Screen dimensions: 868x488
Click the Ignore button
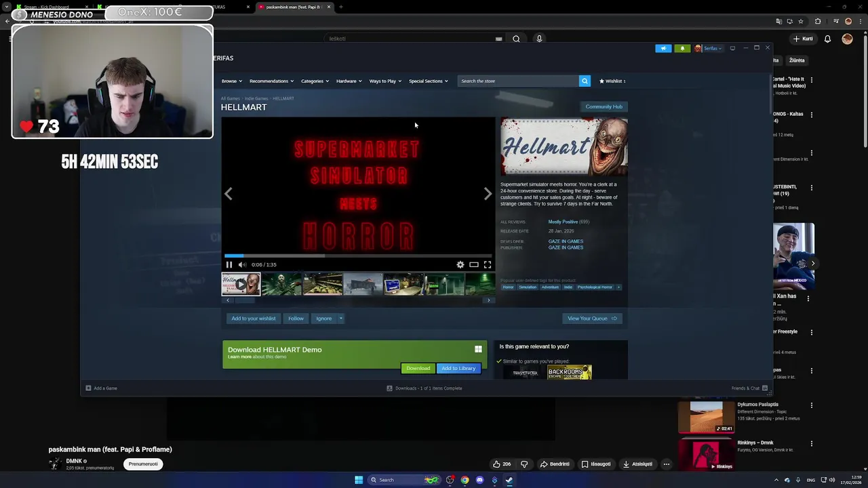323,319
